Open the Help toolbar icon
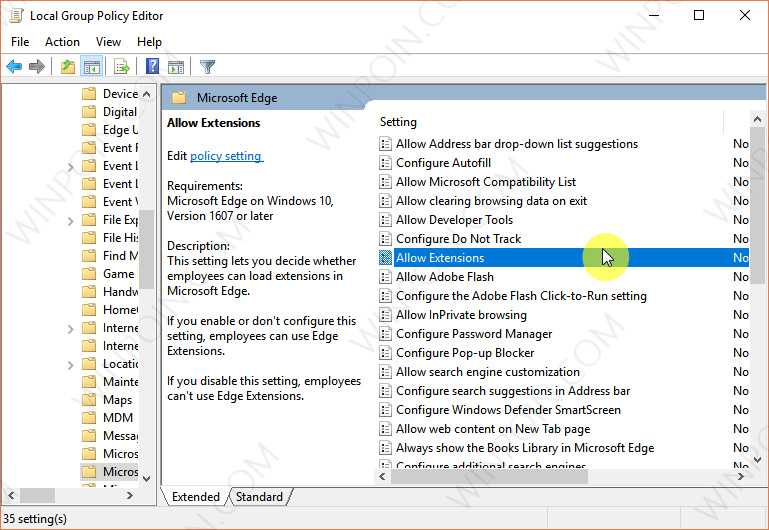 click(153, 66)
